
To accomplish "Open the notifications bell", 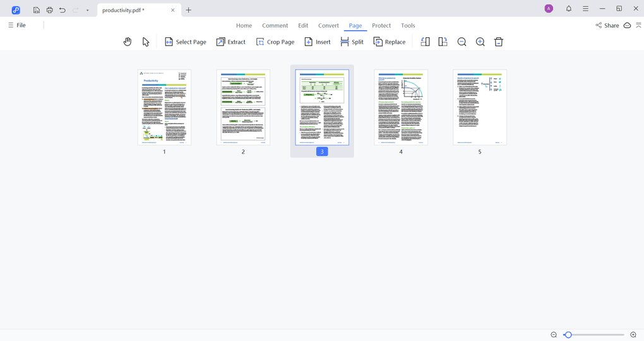I will click(x=568, y=9).
